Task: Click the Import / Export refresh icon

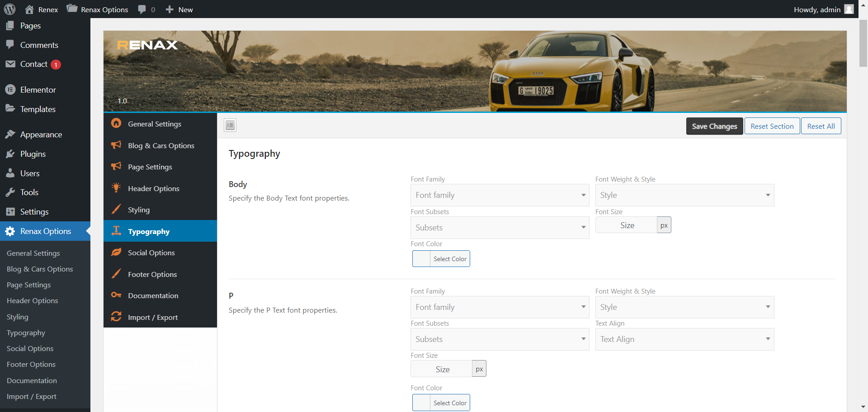Action: click(x=116, y=316)
